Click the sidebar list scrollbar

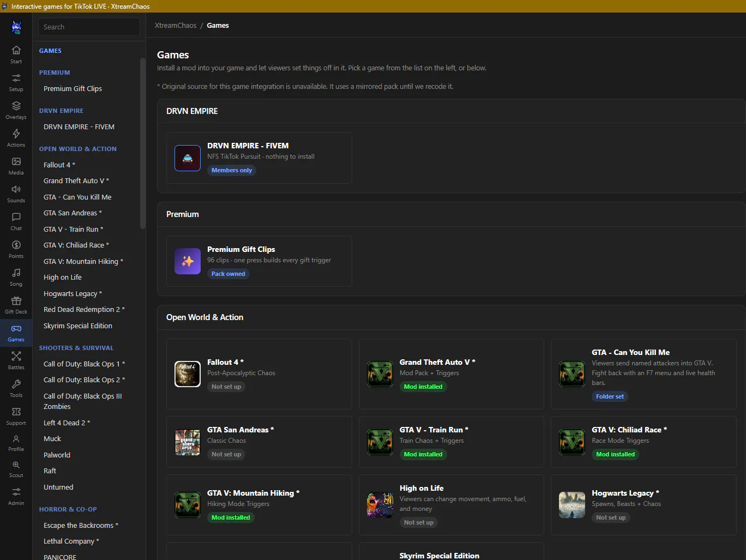coord(143,143)
